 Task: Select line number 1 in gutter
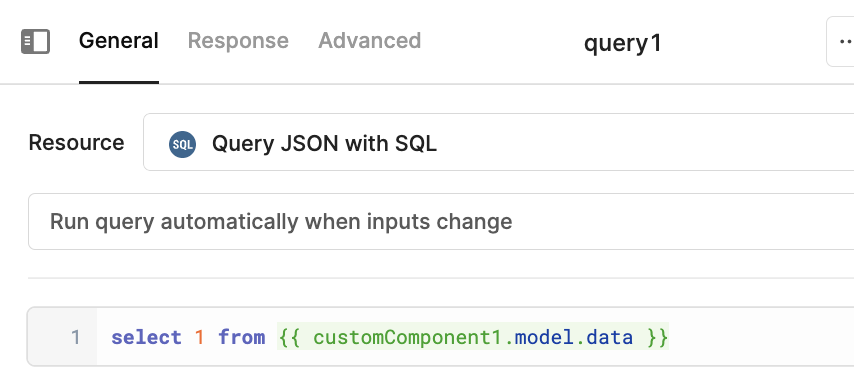(75, 337)
